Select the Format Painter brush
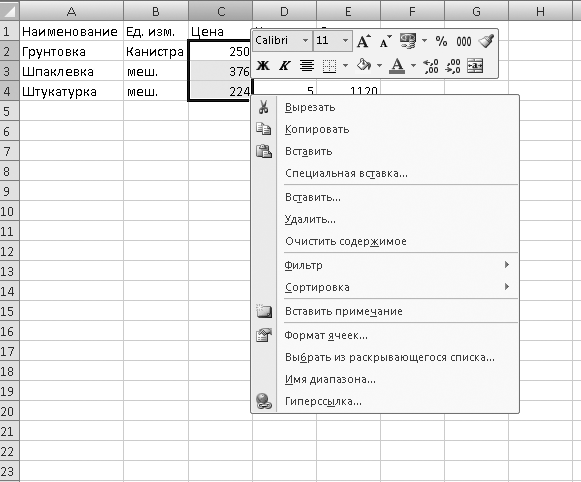The height and width of the screenshot is (482, 581). click(486, 41)
